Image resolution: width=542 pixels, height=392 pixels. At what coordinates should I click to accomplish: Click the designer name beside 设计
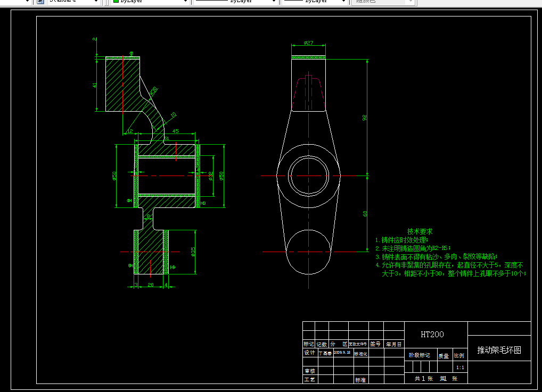point(325,353)
